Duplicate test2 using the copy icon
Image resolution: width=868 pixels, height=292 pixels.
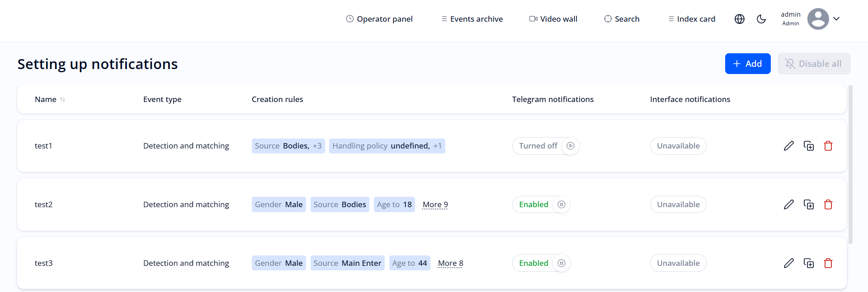click(x=809, y=204)
